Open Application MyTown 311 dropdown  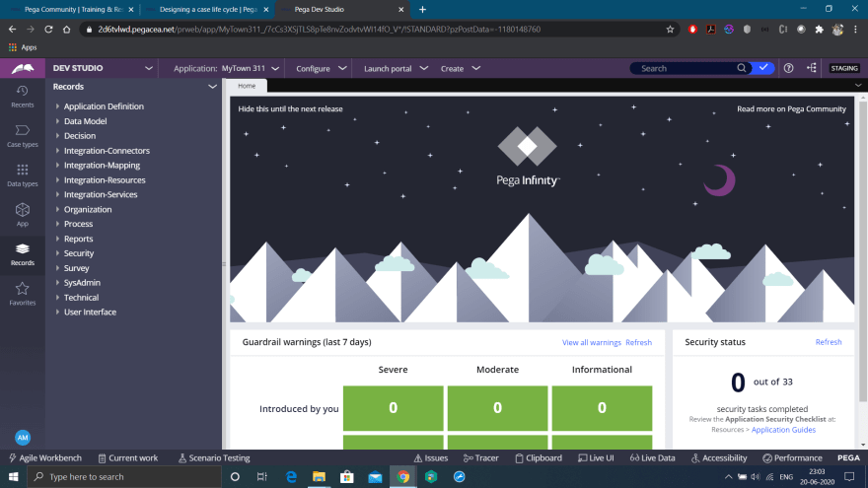click(x=226, y=69)
